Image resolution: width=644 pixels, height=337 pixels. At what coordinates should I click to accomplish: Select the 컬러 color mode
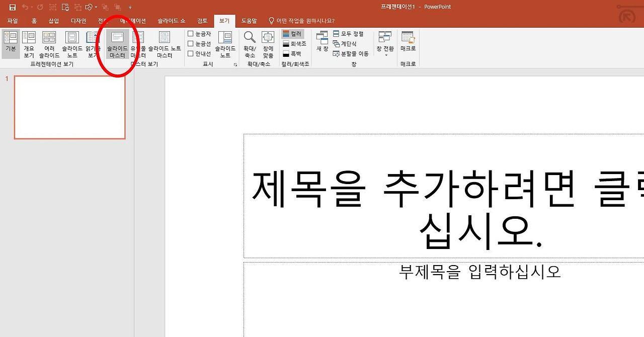(x=293, y=34)
